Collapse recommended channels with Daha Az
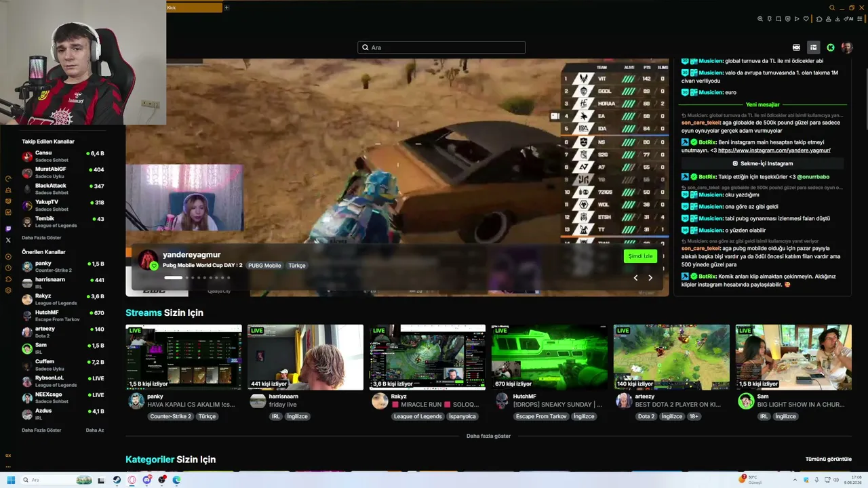The height and width of the screenshot is (488, 868). 95,430
